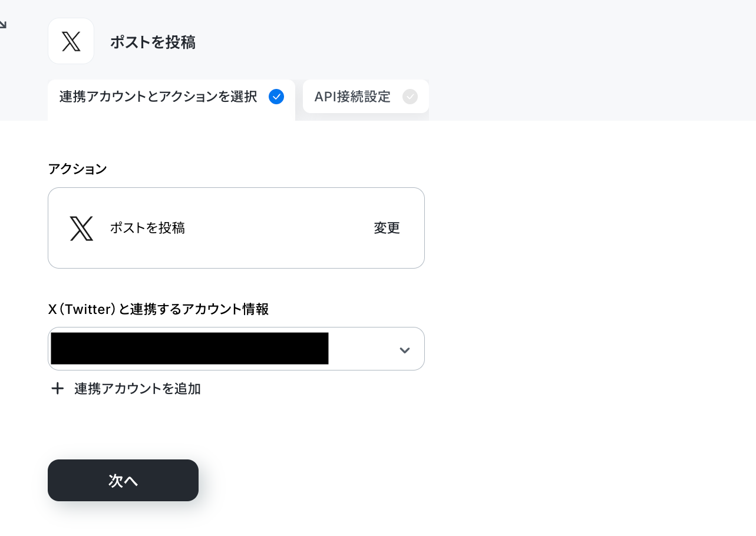Click the plus icon for adding account
This screenshot has height=536, width=756.
(x=57, y=389)
